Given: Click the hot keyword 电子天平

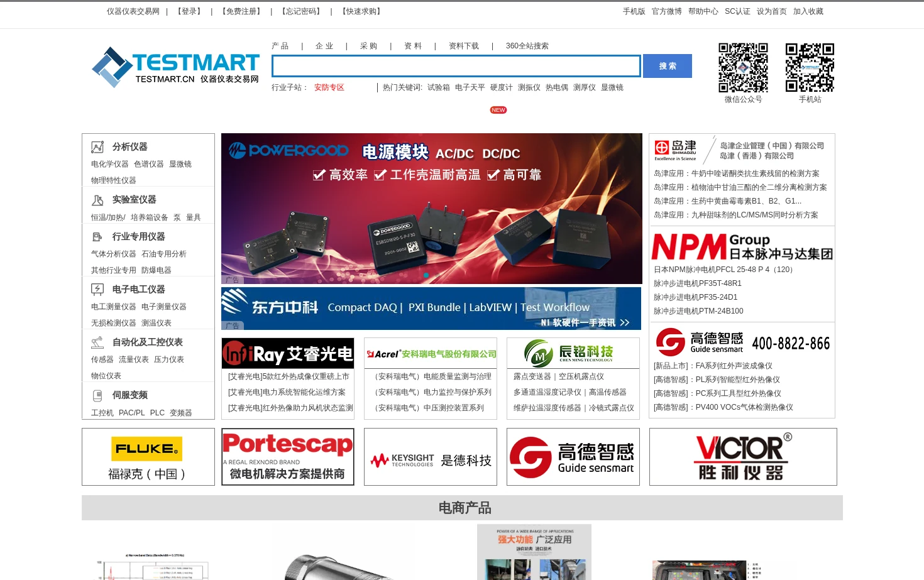Looking at the screenshot, I should [x=470, y=87].
